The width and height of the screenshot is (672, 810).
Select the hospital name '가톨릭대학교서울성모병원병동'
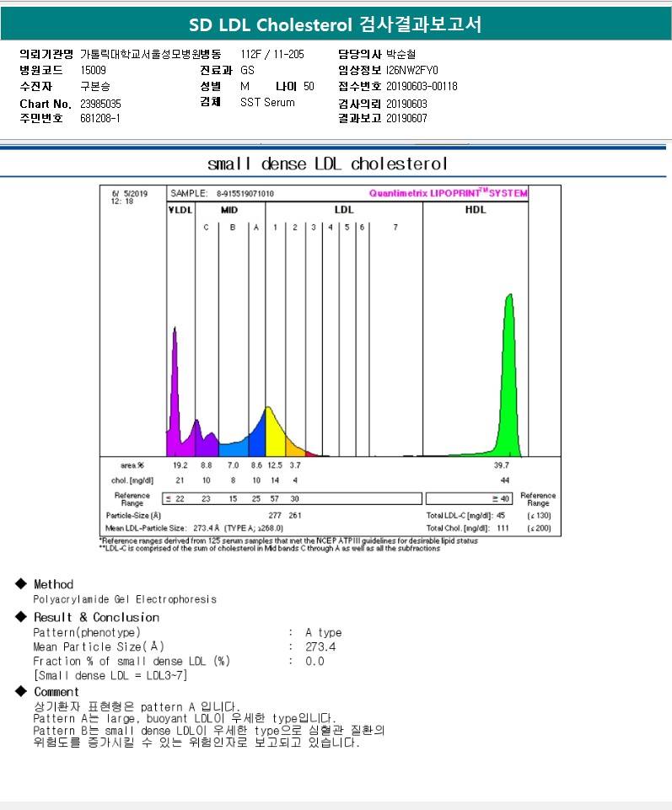[x=150, y=54]
